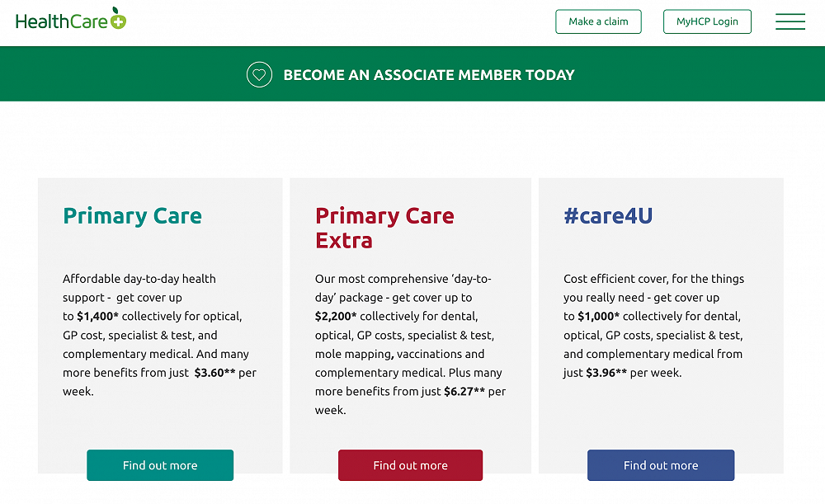Click red Find out more button

click(410, 465)
